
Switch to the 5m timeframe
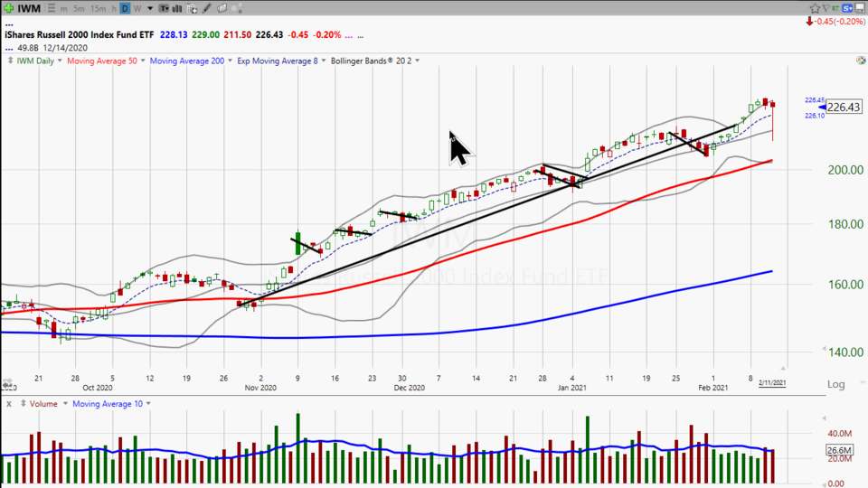79,8
